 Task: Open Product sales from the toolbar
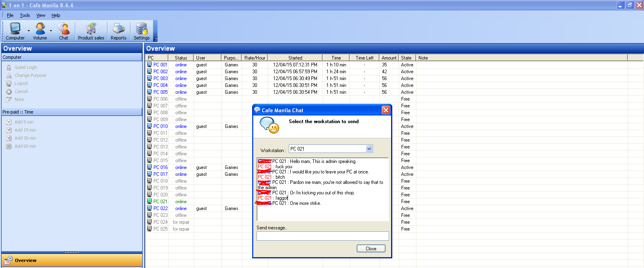point(91,31)
